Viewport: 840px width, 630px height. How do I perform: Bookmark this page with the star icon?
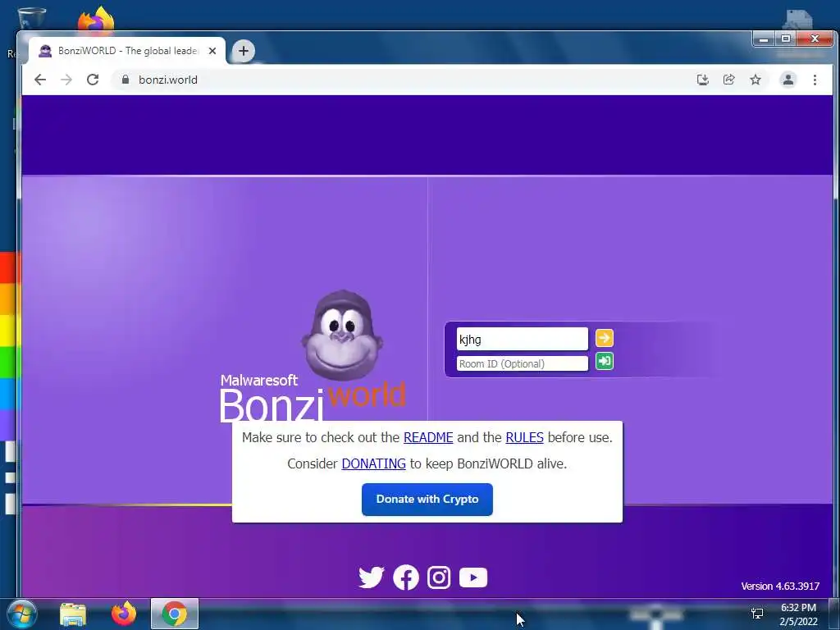[756, 80]
